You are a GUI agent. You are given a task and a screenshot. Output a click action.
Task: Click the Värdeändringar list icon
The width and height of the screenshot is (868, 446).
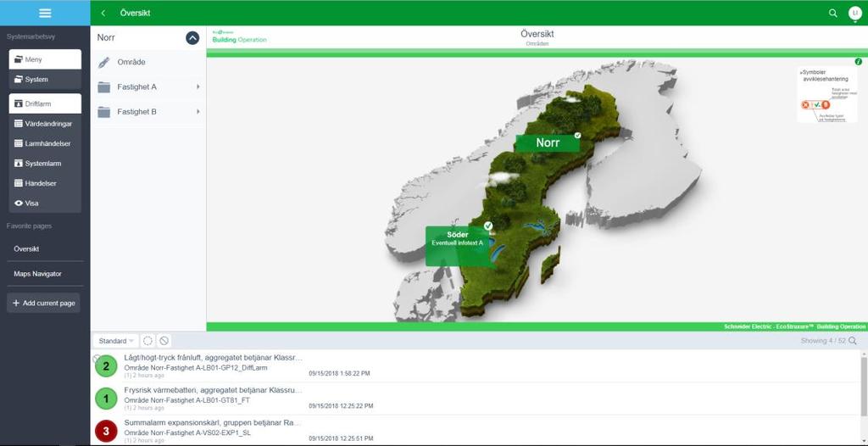tap(19, 124)
